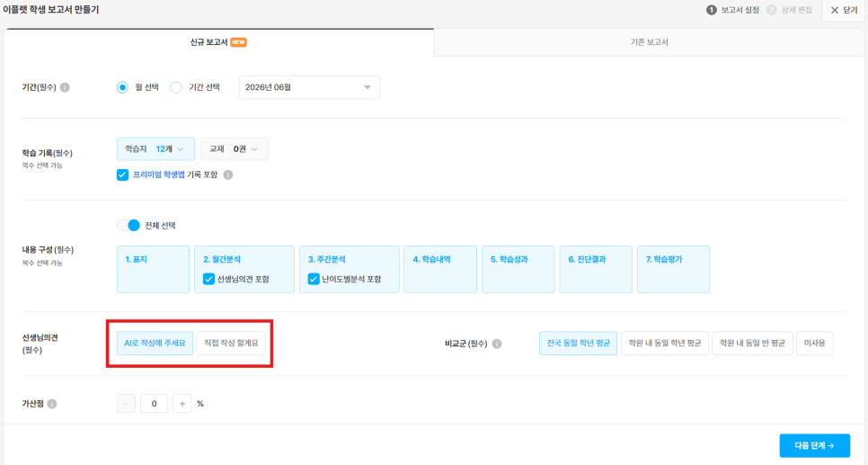Choose 직접 작성 할게요 option

click(x=231, y=343)
